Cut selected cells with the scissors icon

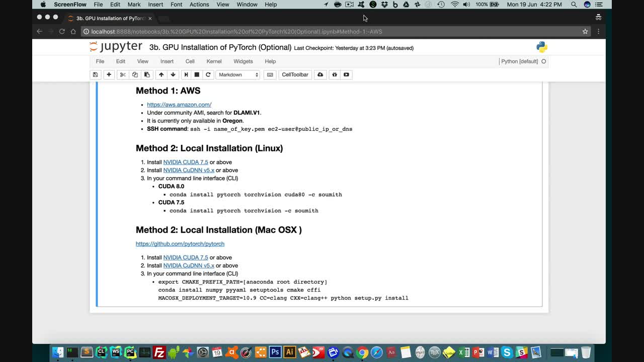point(122,74)
